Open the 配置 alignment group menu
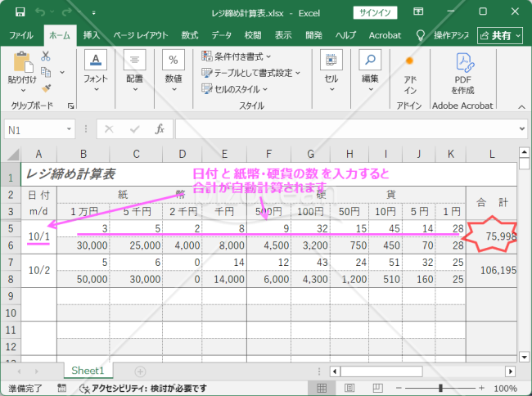This screenshot has height=396, width=532. [135, 71]
